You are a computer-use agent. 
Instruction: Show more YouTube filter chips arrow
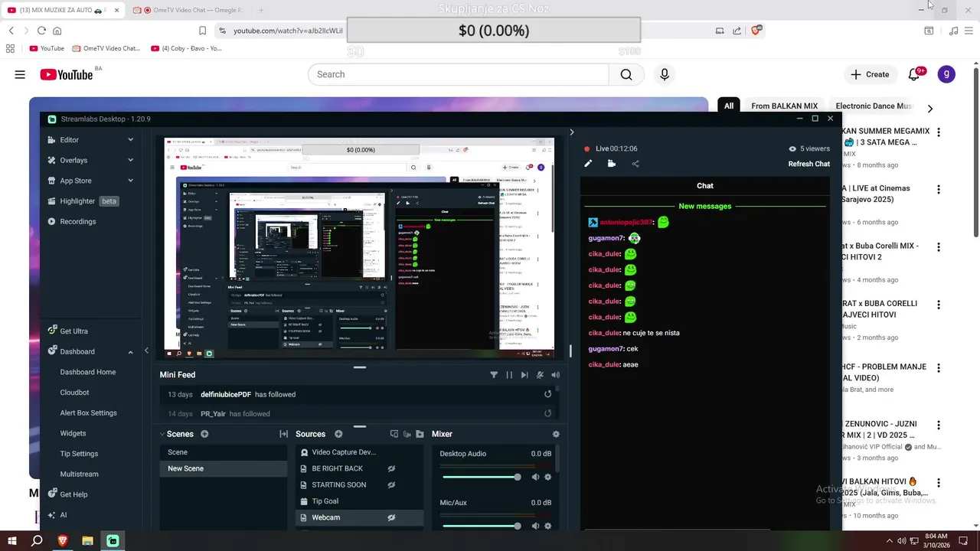click(x=930, y=109)
